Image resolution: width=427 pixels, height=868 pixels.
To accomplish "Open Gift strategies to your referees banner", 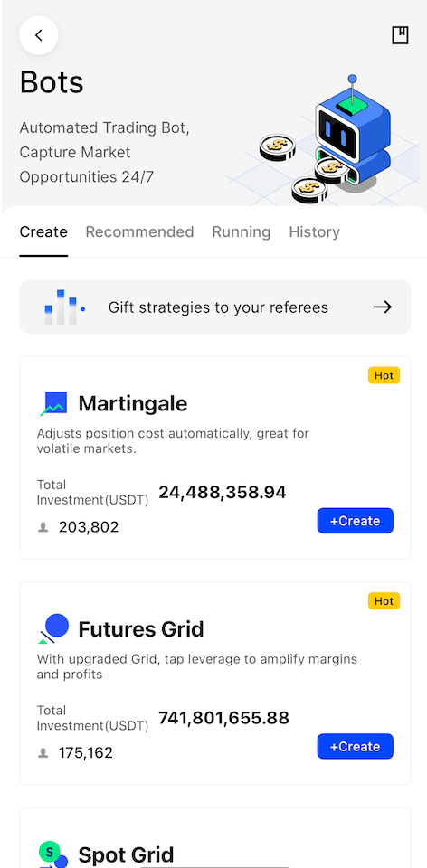I will coord(215,307).
